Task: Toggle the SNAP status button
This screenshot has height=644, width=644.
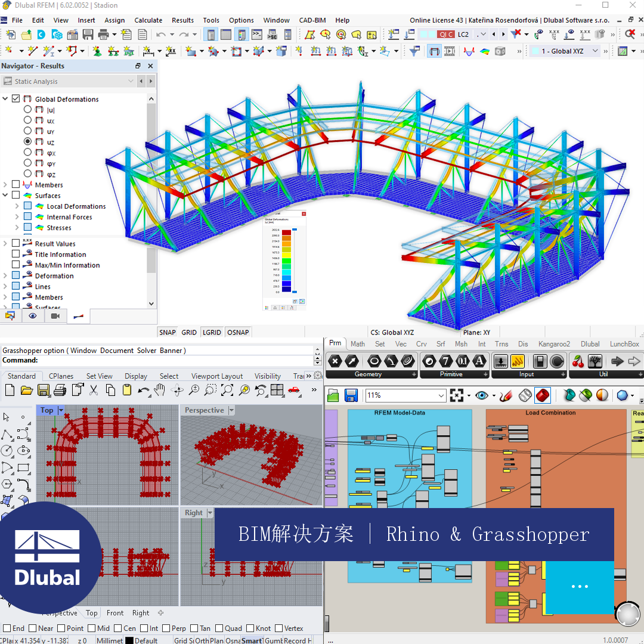Action: pyautogui.click(x=167, y=332)
